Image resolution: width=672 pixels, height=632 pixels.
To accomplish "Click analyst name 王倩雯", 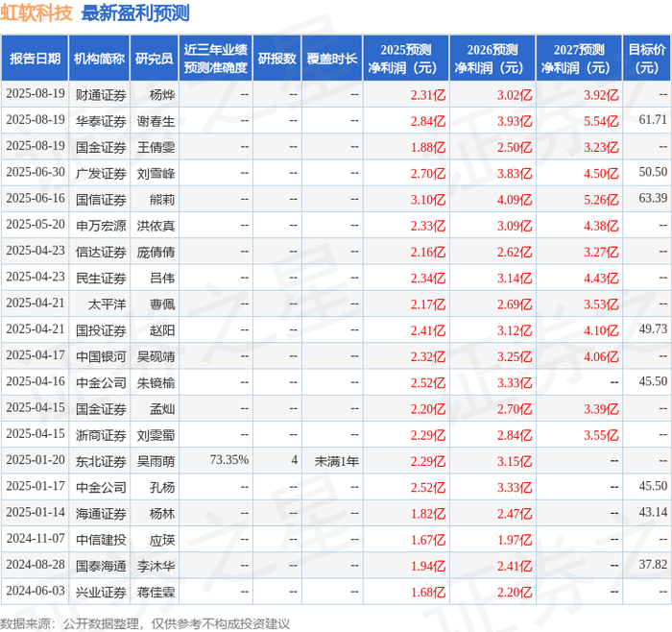I will (156, 147).
